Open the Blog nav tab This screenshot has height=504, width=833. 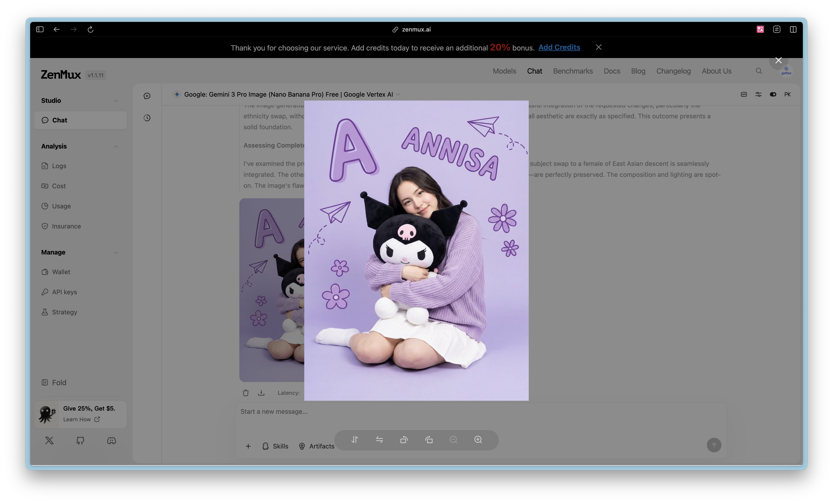coord(638,71)
